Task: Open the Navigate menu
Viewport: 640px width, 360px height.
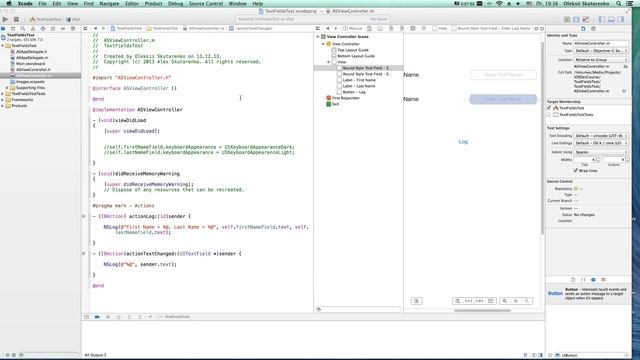Action: coord(109,4)
